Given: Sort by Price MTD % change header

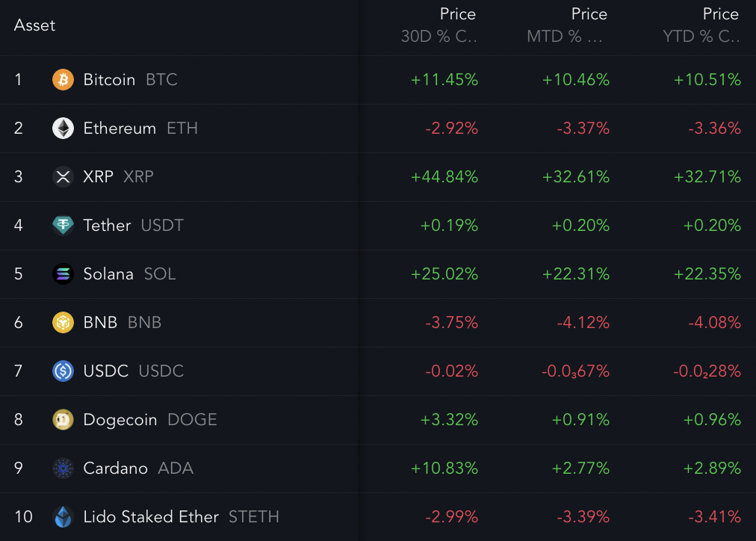Looking at the screenshot, I should pyautogui.click(x=567, y=25).
